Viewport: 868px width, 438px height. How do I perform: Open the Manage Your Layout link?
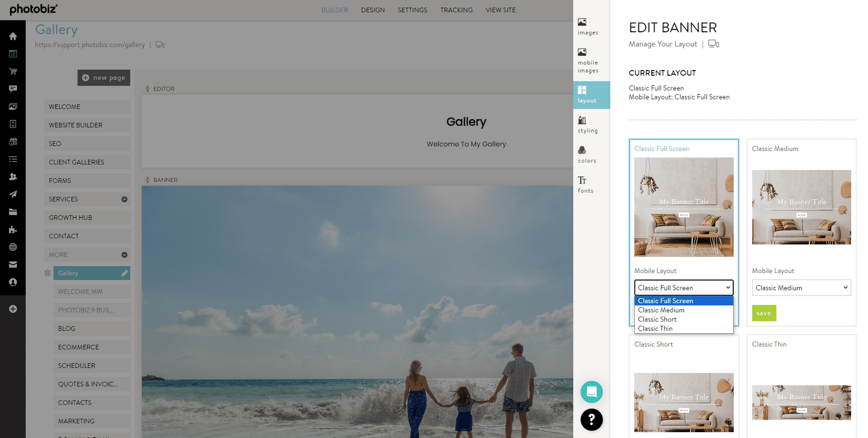663,43
